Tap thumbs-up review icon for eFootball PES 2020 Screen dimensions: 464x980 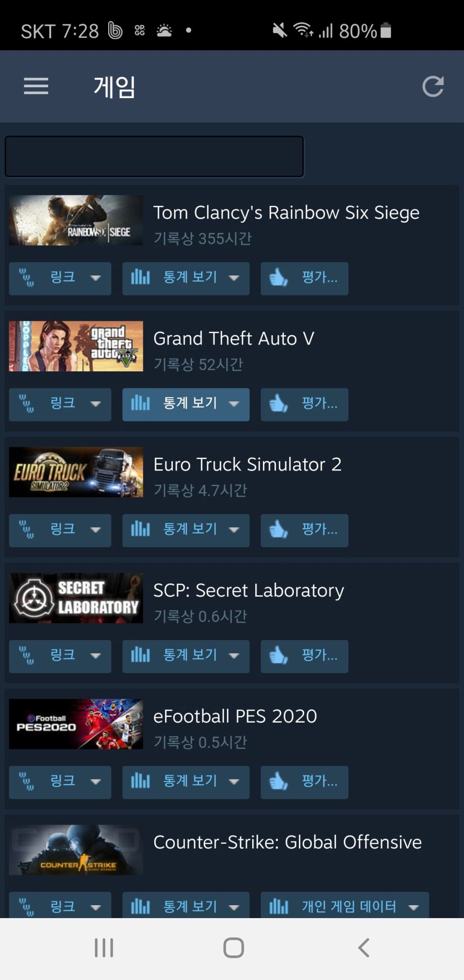[279, 781]
